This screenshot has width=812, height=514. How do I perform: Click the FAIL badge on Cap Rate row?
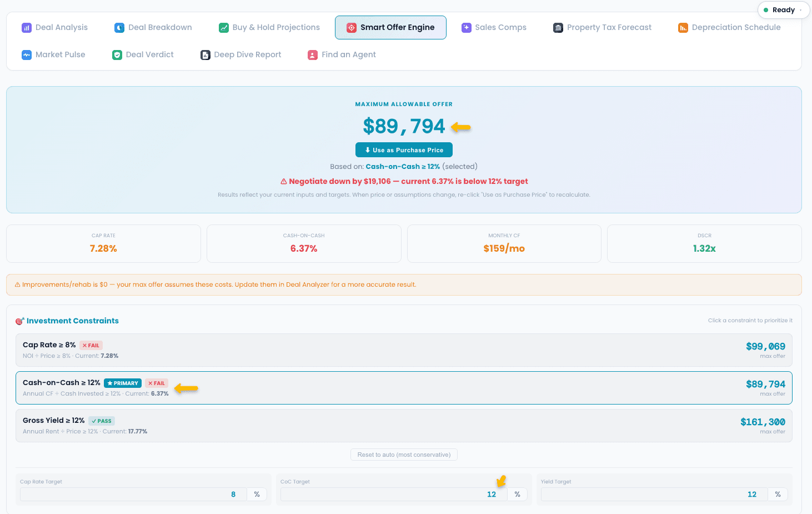pyautogui.click(x=91, y=346)
